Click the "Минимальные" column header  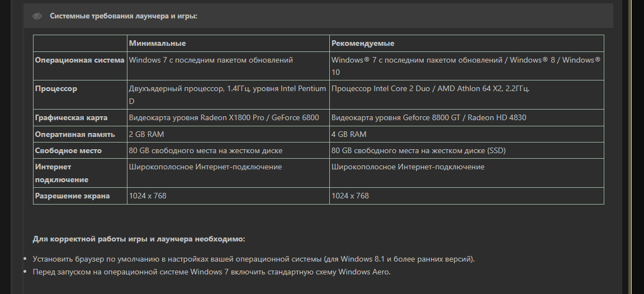(157, 43)
